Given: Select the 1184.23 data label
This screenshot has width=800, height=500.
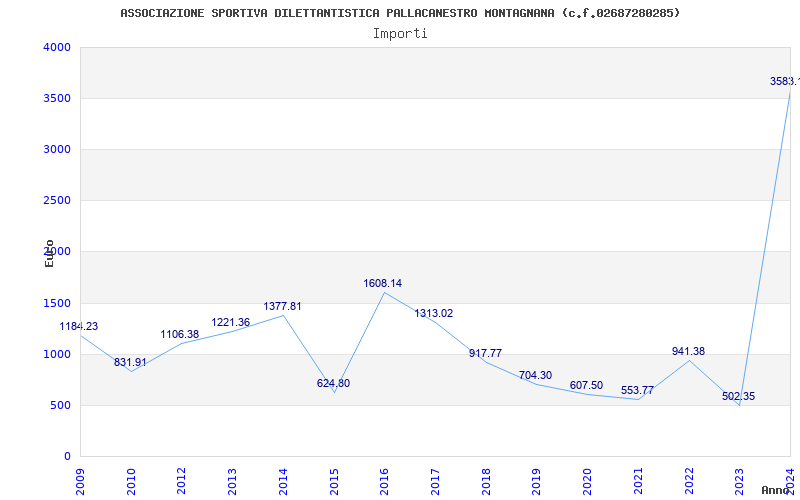Looking at the screenshot, I should click(x=79, y=327).
